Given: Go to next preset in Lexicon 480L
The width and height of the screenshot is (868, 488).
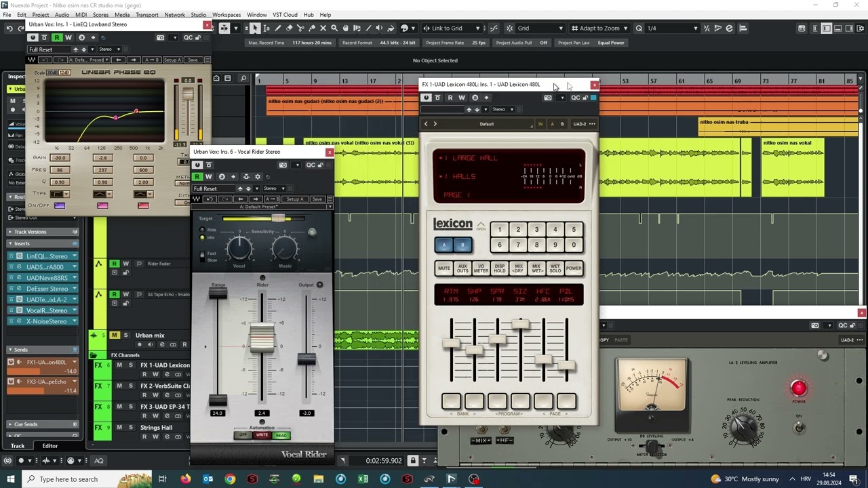Looking at the screenshot, I should click(435, 124).
